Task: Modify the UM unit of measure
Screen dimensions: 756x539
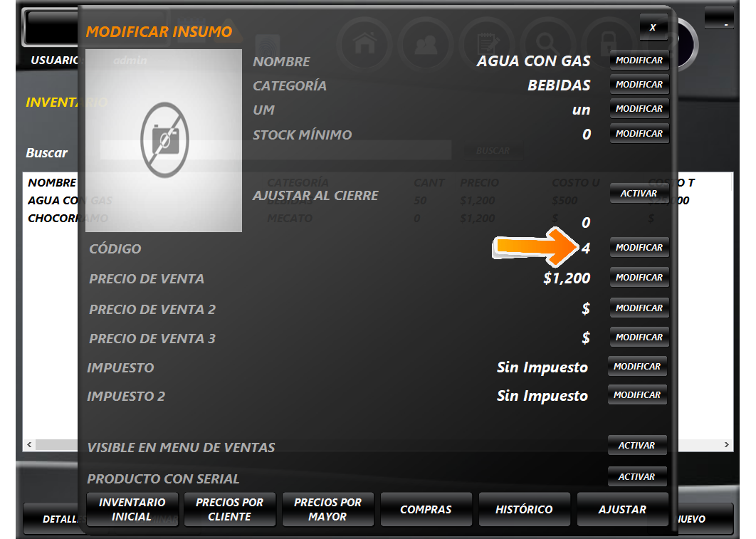Action: (x=639, y=109)
